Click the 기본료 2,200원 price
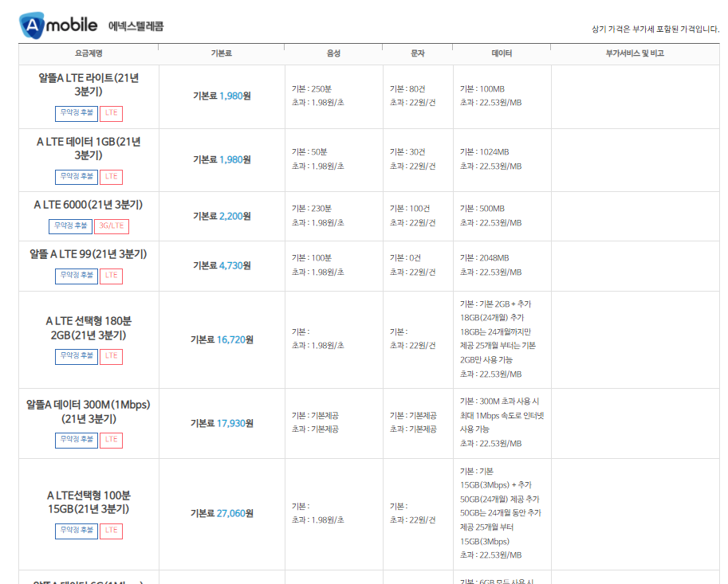Image resolution: width=728 pixels, height=584 pixels. click(222, 216)
